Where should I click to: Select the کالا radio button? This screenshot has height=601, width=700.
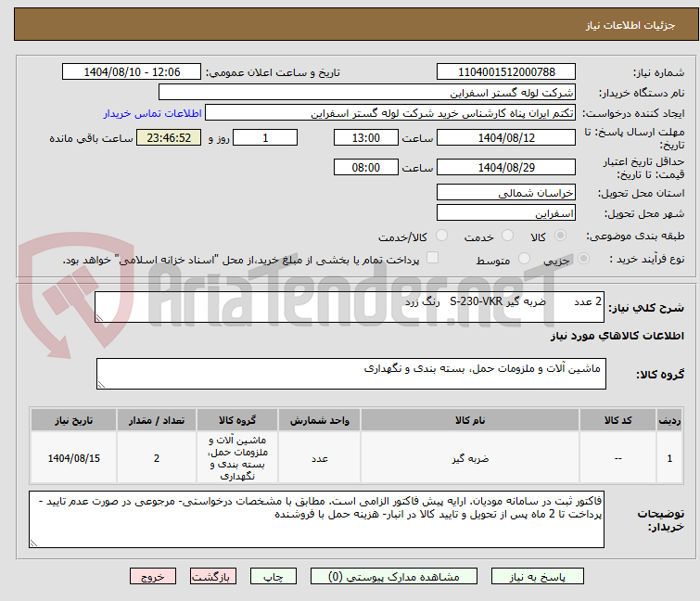[560, 236]
